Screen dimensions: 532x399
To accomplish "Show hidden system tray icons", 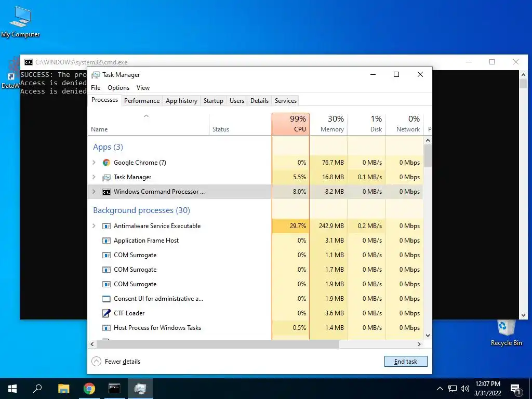I will coord(440,389).
